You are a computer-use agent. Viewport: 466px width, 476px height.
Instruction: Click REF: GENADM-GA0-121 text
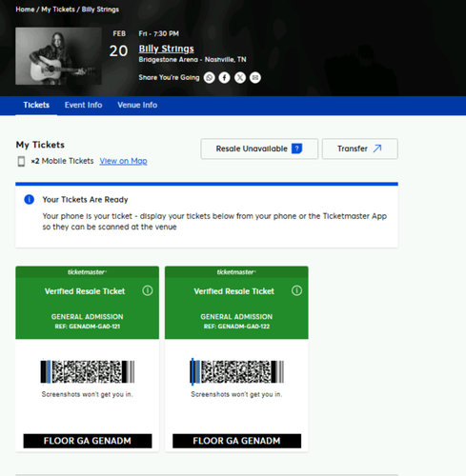click(x=88, y=327)
